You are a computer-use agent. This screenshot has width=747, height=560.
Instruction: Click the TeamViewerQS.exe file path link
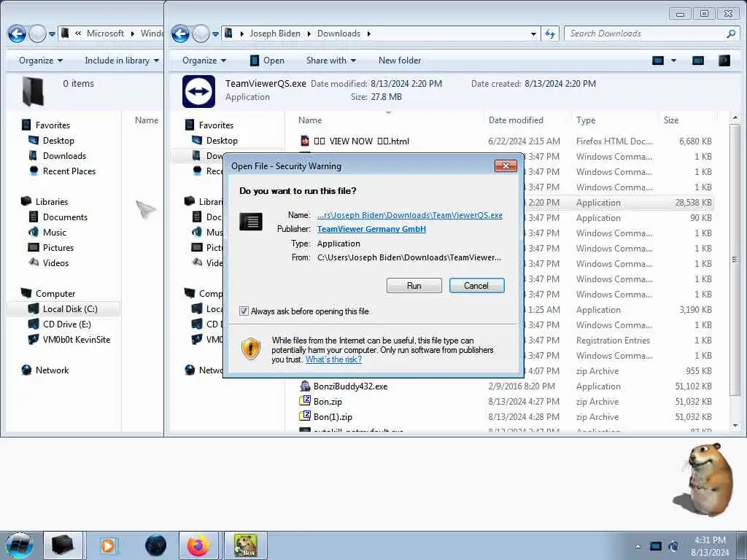(x=410, y=215)
